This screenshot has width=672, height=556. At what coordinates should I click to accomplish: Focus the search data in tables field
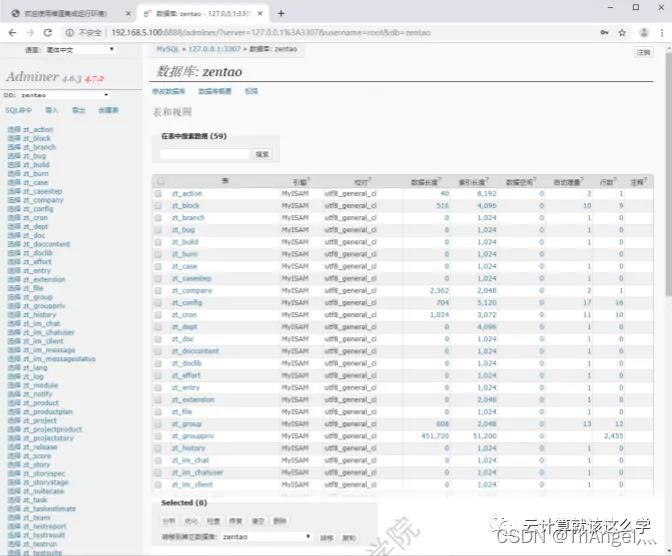pos(204,154)
